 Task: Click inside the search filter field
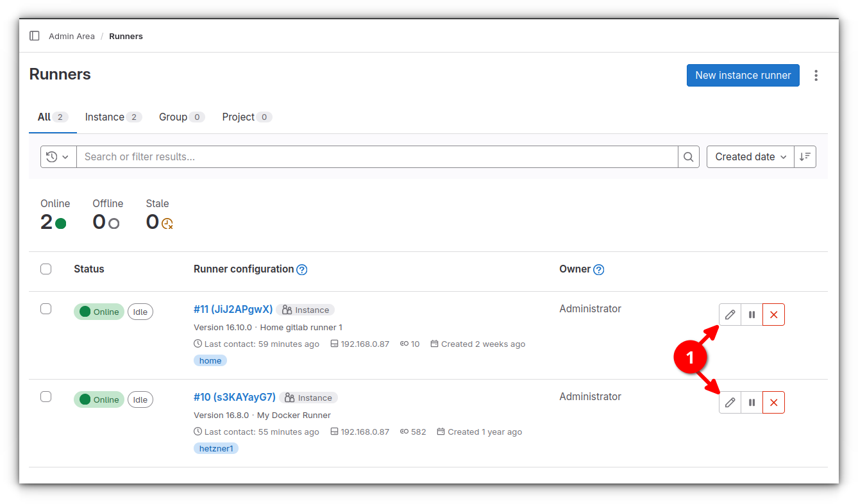pyautogui.click(x=321, y=156)
